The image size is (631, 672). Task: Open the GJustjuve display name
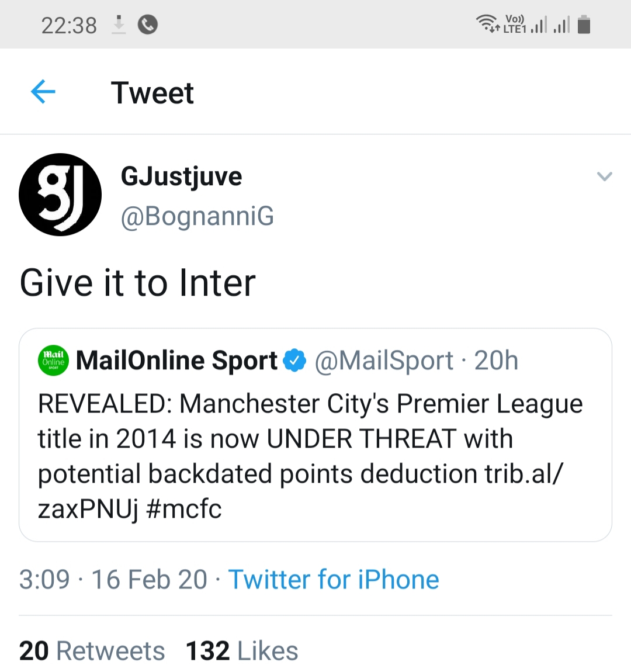(181, 176)
